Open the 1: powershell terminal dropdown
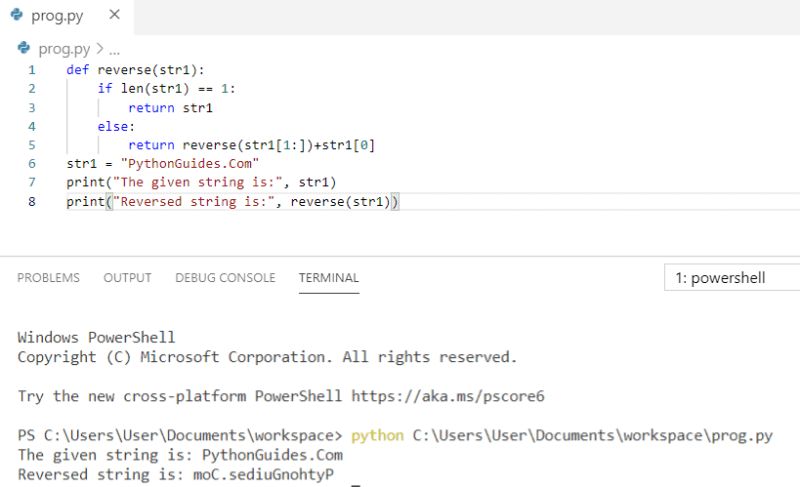Image resolution: width=800 pixels, height=487 pixels. click(x=732, y=277)
